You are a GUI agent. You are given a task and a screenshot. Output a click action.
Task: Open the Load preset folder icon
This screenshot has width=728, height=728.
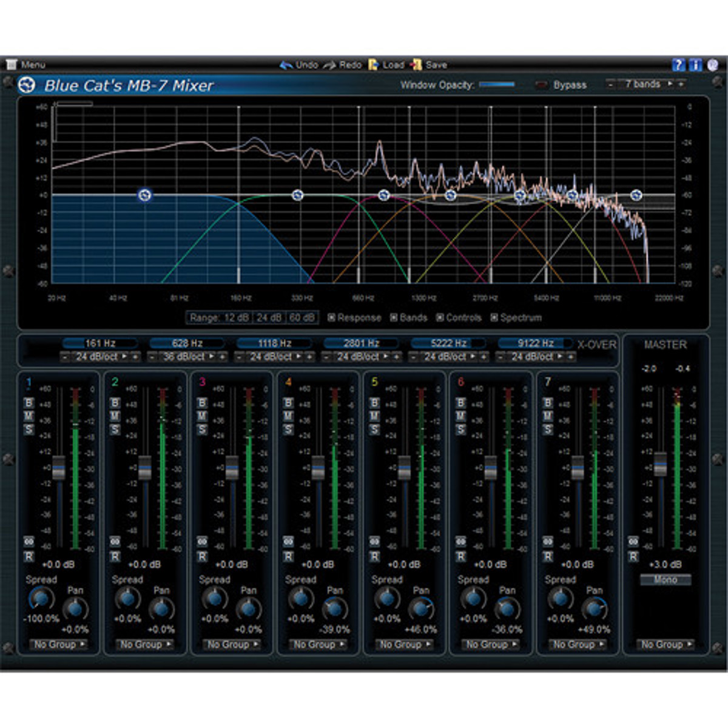(x=373, y=65)
